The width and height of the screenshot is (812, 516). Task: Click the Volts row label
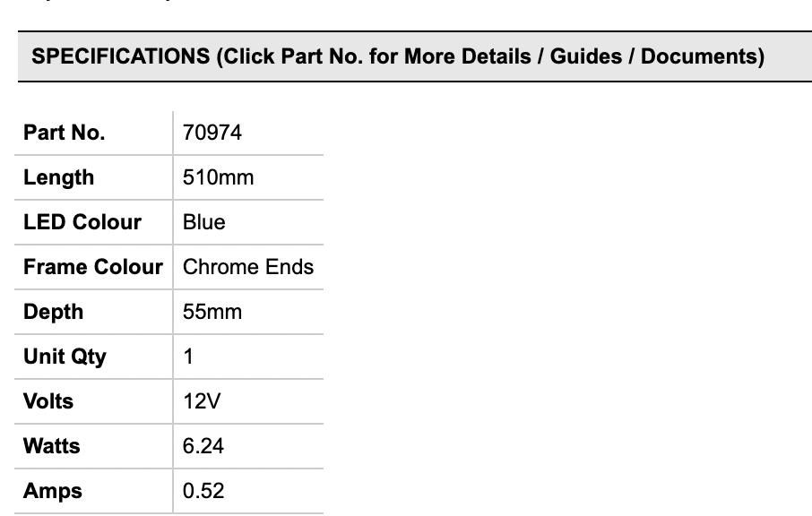coord(48,401)
